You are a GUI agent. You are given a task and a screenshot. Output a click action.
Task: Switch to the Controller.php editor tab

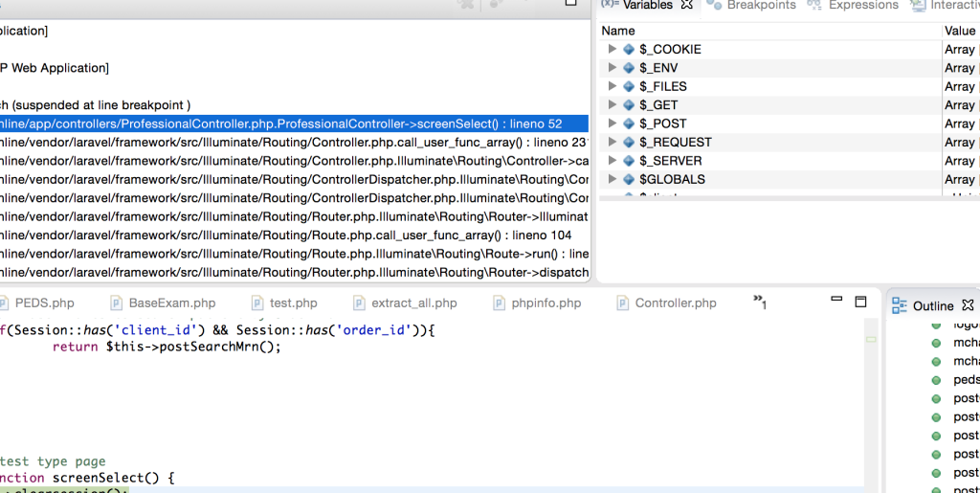pyautogui.click(x=676, y=303)
